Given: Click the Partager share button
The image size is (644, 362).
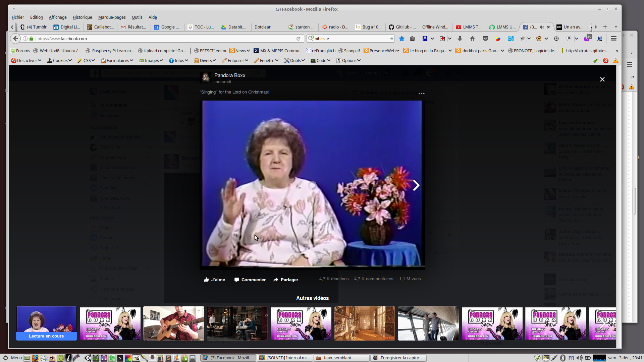Looking at the screenshot, I should click(286, 280).
